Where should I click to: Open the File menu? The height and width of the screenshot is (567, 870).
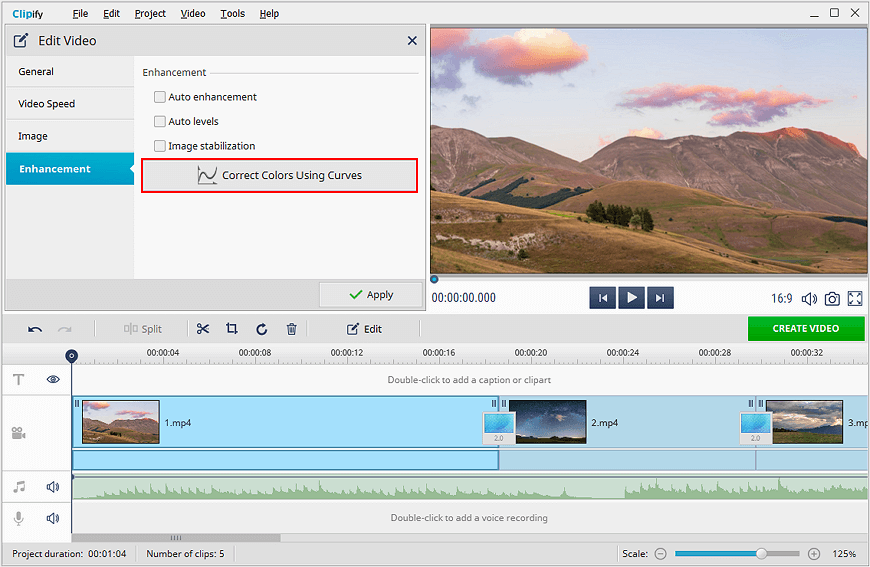pyautogui.click(x=80, y=13)
